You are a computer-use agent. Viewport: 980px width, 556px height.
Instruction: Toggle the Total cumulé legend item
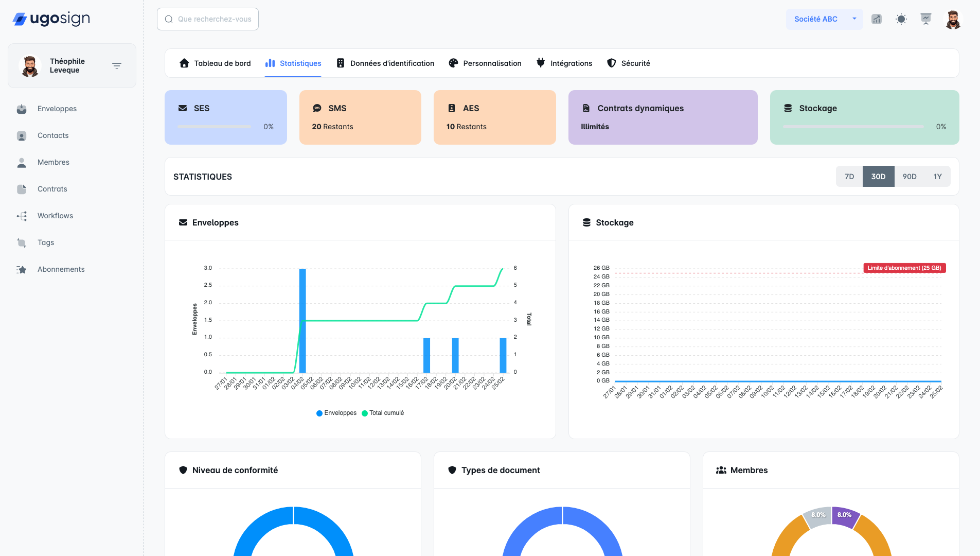pos(383,413)
